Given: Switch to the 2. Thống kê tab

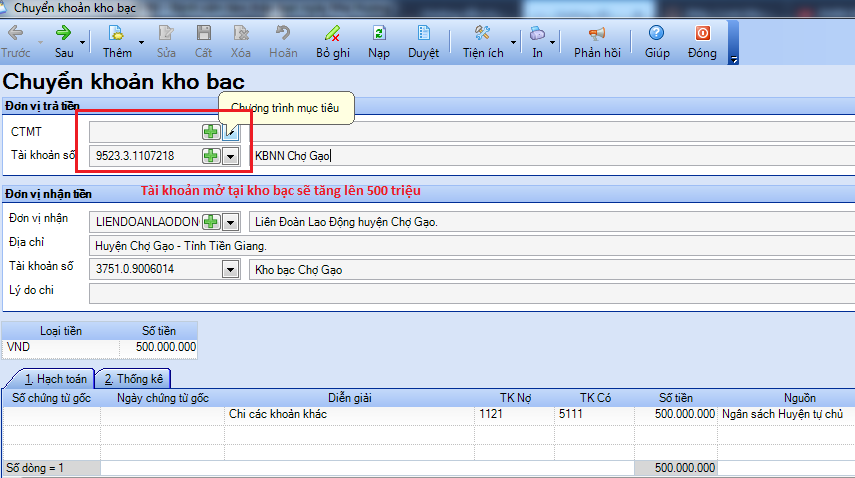Looking at the screenshot, I should (x=134, y=379).
